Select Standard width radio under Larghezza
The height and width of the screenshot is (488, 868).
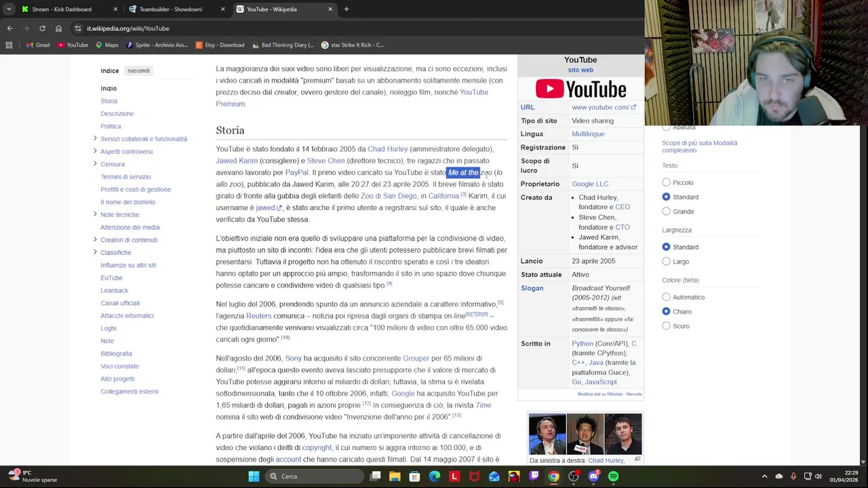666,247
